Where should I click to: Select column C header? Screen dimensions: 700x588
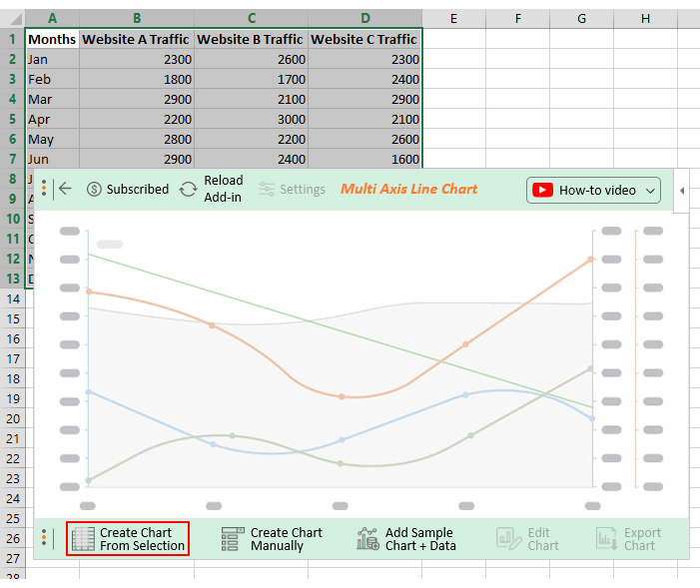tap(252, 19)
